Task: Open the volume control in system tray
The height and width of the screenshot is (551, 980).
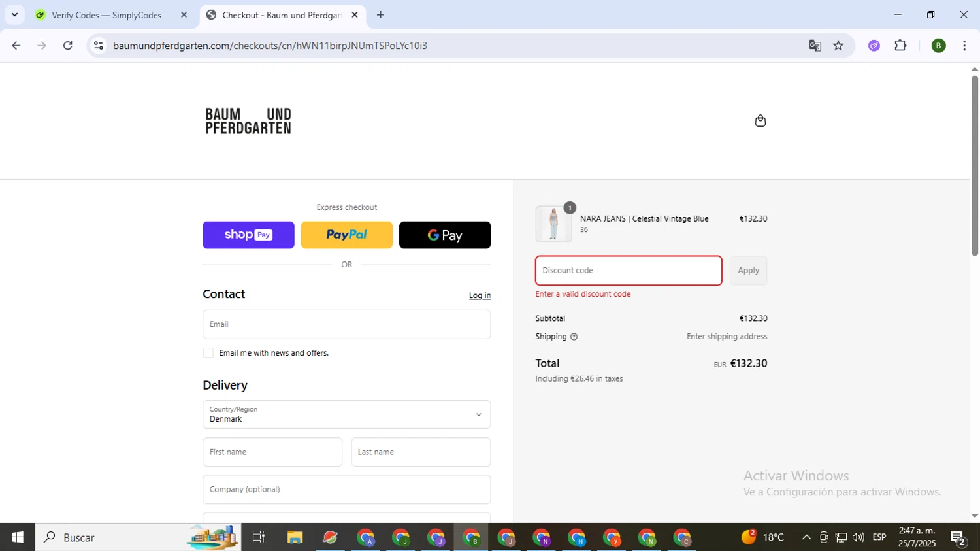Action: click(x=858, y=537)
